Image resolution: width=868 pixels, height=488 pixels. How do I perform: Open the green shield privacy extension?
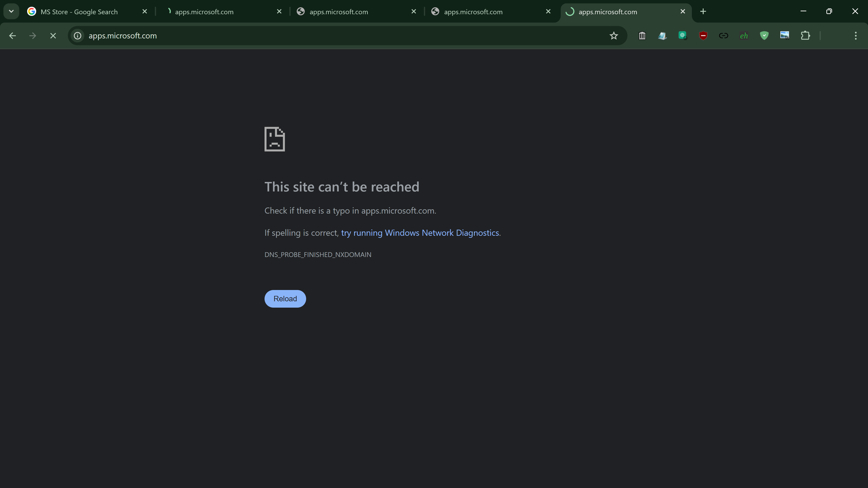pyautogui.click(x=764, y=36)
